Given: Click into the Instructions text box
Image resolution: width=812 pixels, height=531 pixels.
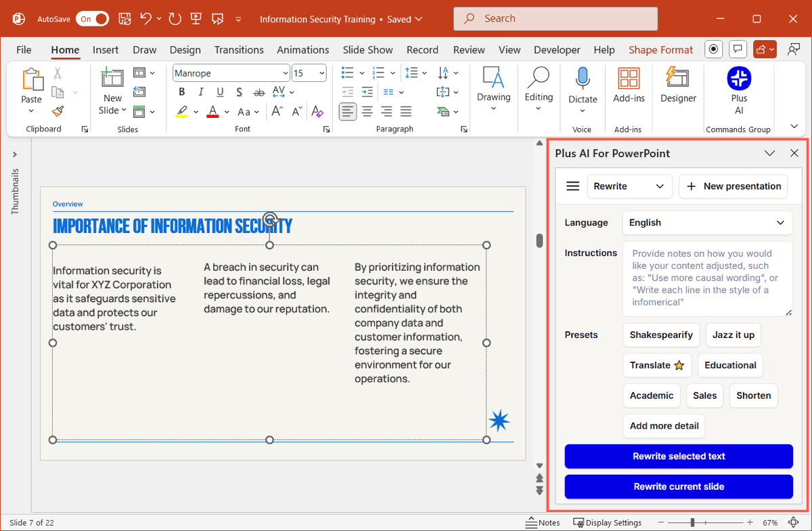Looking at the screenshot, I should coord(707,278).
